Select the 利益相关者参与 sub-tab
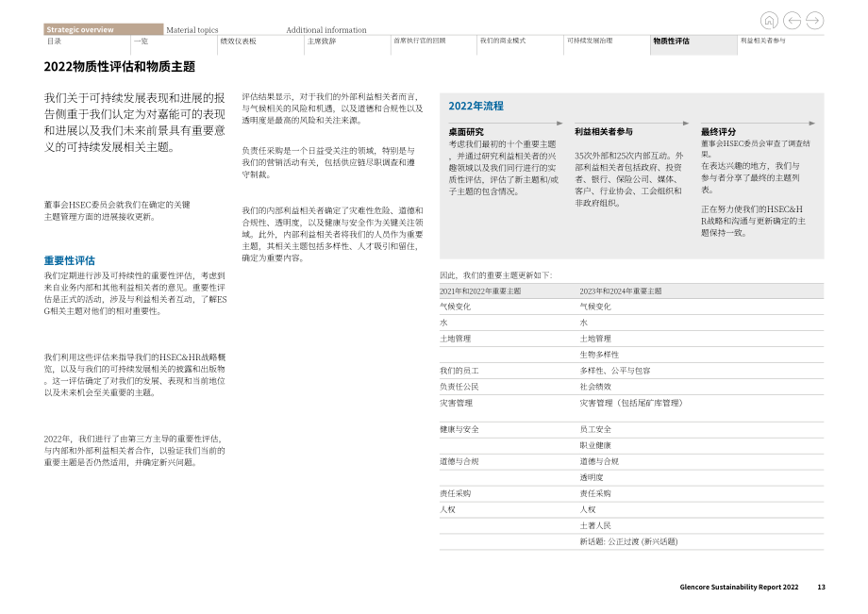Screen dimensions: 868x614 pyautogui.click(x=763, y=41)
